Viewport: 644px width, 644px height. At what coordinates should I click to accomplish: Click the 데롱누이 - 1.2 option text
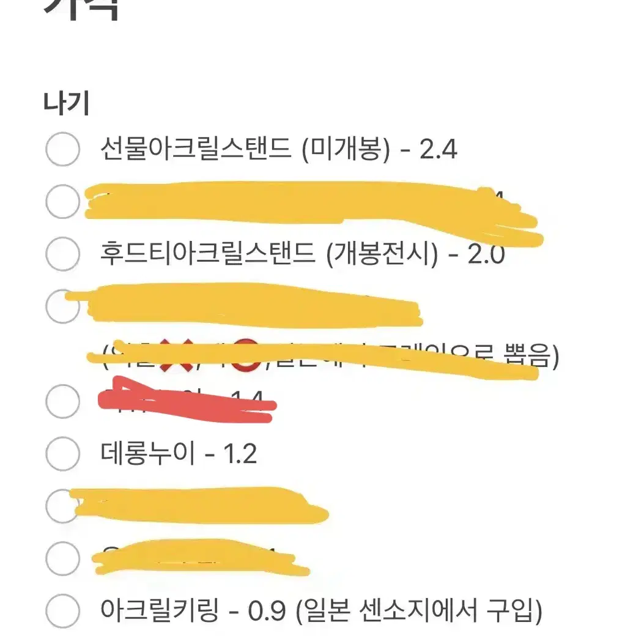coord(179,453)
